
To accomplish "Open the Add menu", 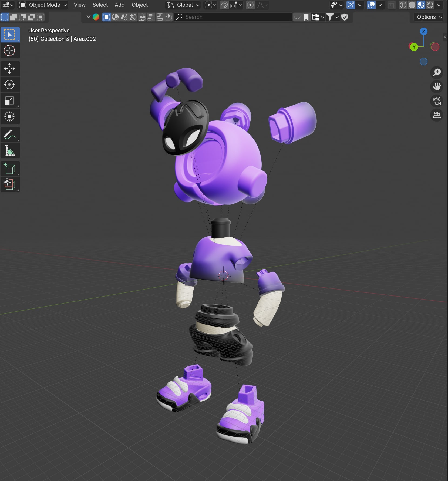I will [120, 5].
